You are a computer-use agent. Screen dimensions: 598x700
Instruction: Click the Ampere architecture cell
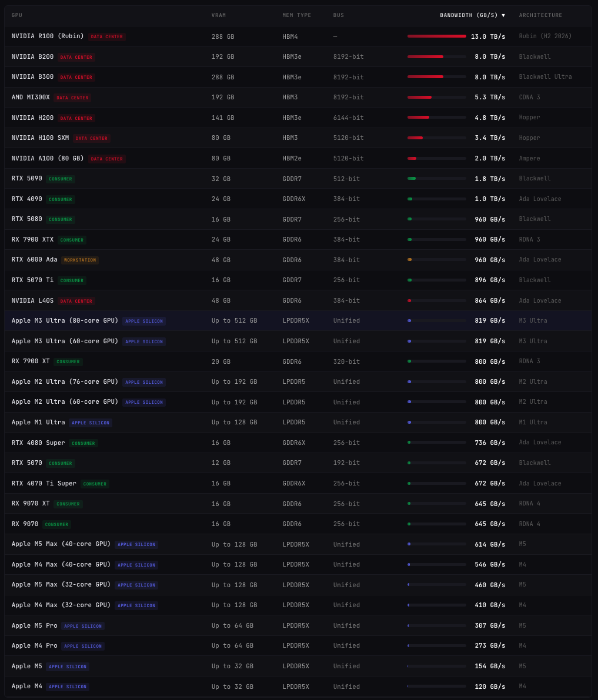(x=530, y=159)
